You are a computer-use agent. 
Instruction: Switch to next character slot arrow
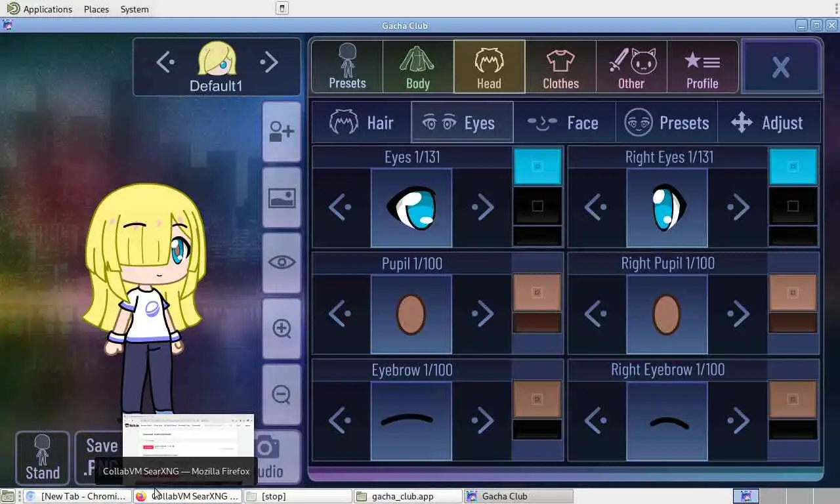point(269,62)
